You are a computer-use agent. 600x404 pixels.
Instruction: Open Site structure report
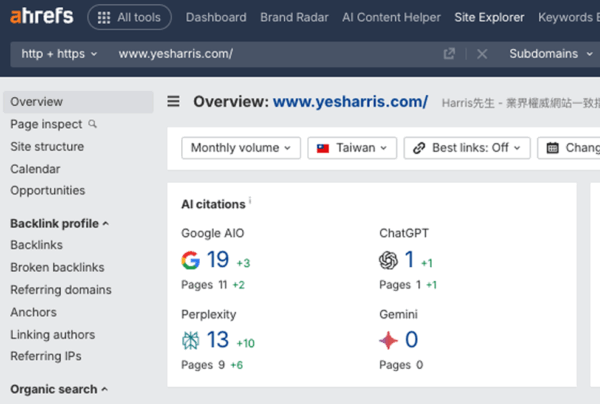pos(47,147)
